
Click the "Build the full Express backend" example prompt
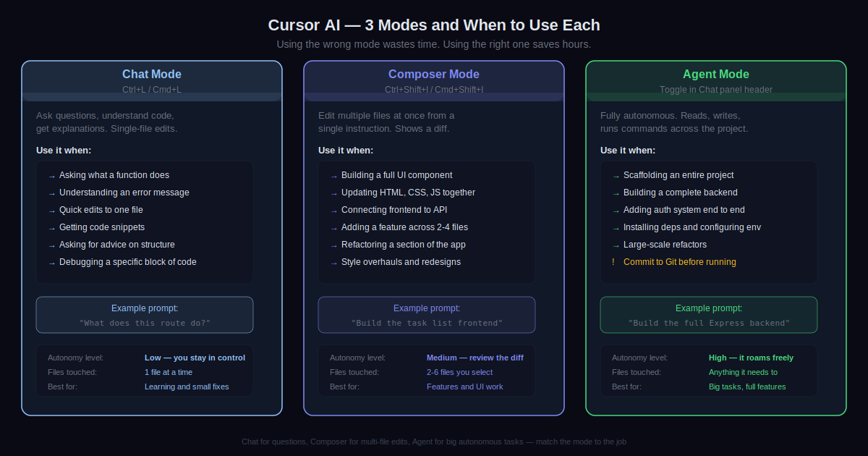click(x=709, y=323)
